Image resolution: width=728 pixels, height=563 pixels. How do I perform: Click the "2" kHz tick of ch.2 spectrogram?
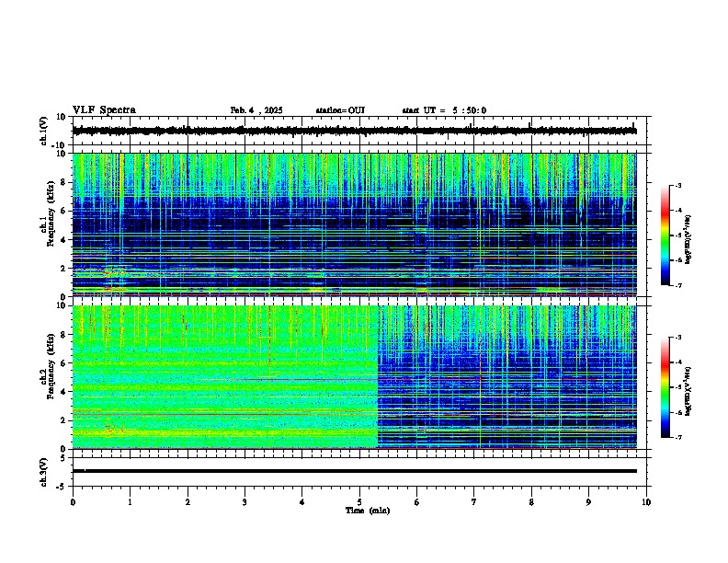(64, 420)
